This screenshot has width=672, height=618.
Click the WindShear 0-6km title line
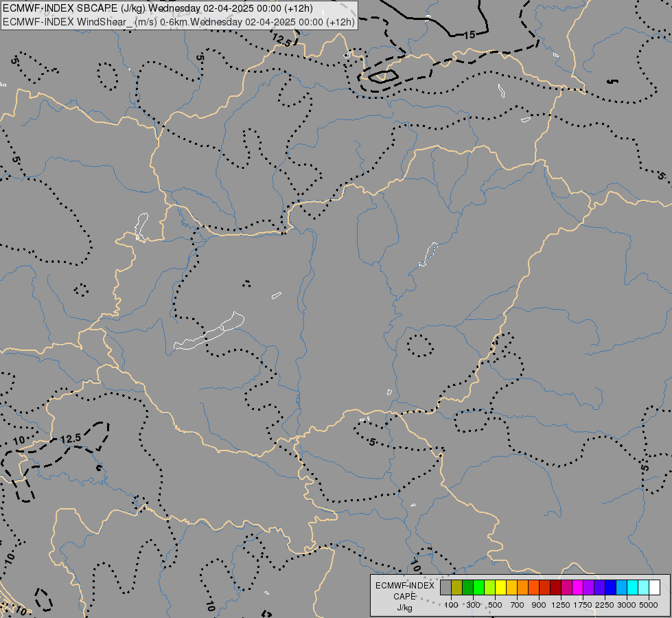[x=178, y=22]
